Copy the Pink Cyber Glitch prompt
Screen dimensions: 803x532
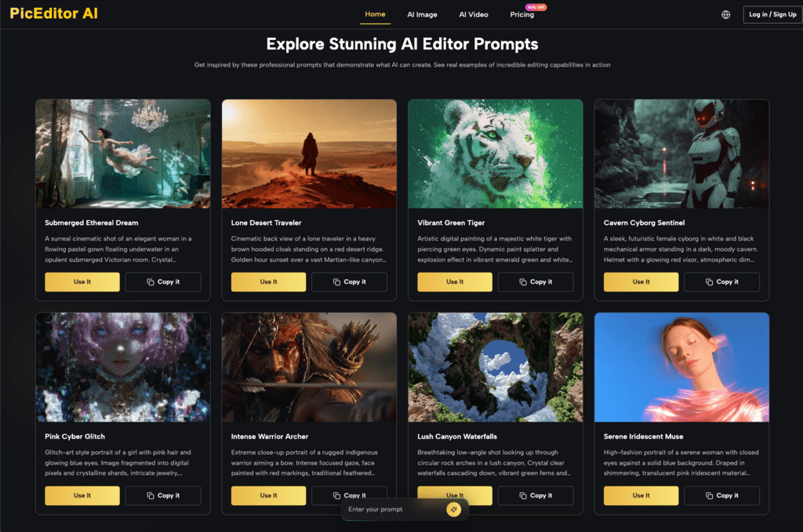[x=163, y=496]
